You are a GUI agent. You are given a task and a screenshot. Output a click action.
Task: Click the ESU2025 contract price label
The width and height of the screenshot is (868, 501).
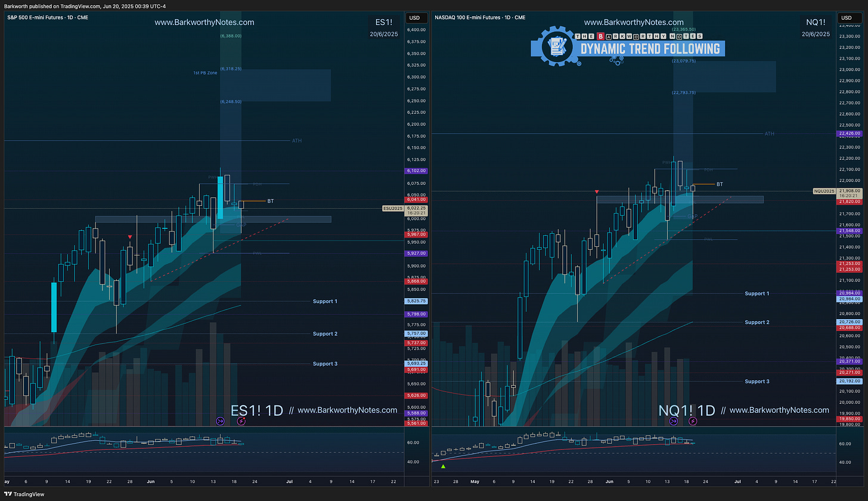[393, 208]
